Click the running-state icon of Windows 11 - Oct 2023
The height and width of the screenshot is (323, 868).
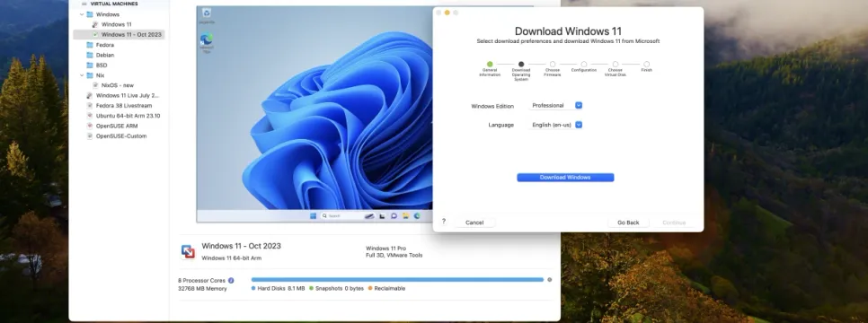coord(95,34)
